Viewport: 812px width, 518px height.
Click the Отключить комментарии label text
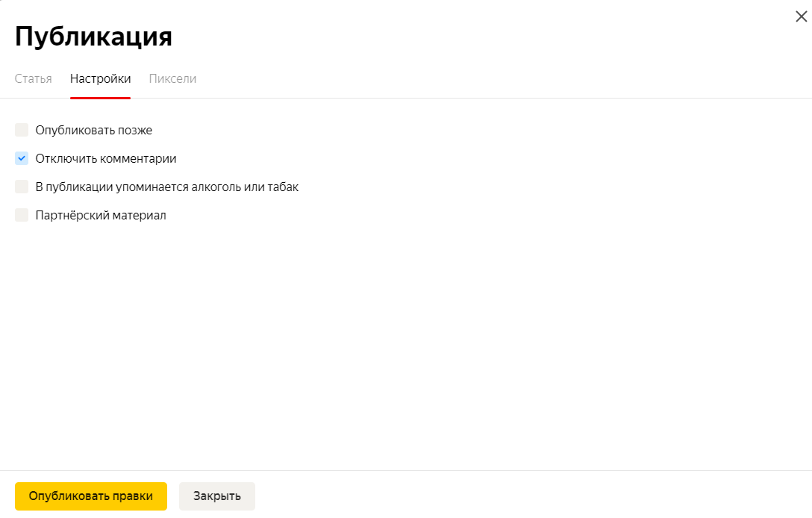point(106,158)
